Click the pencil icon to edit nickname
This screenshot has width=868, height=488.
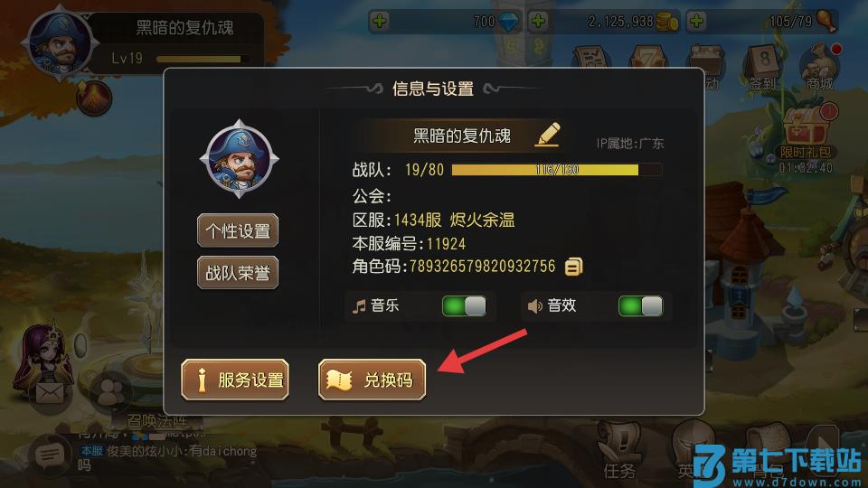[x=548, y=135]
